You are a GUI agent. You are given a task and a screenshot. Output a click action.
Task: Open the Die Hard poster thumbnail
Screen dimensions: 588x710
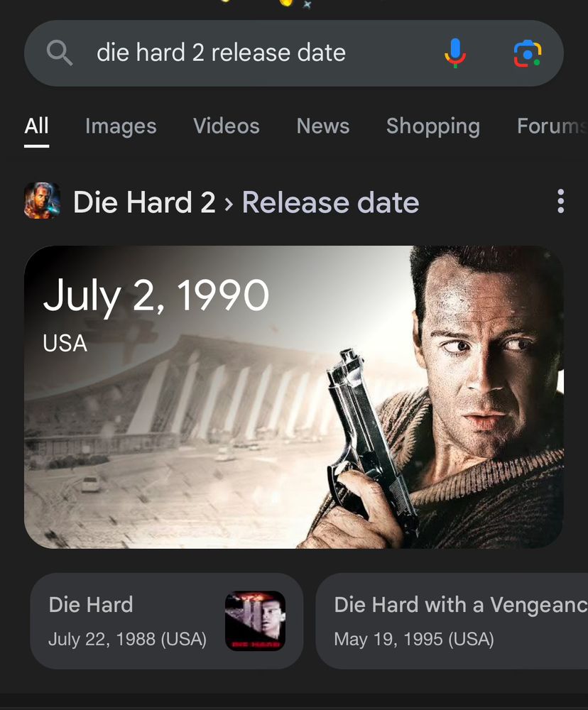click(255, 621)
